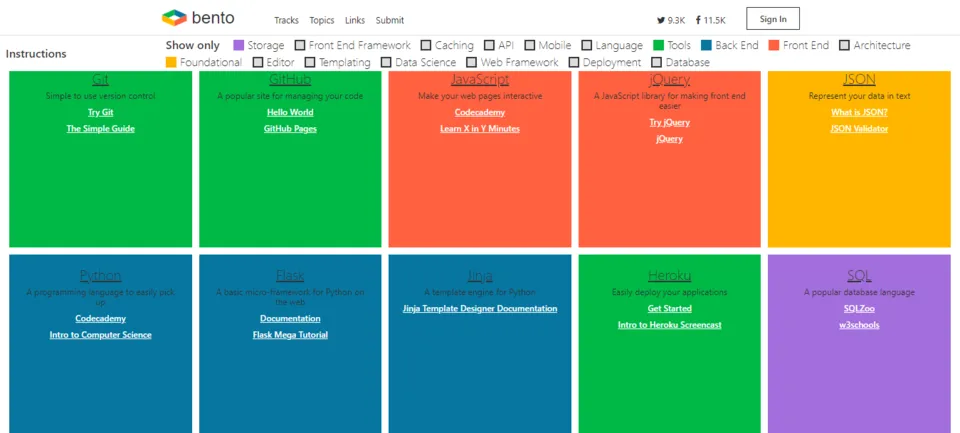Follow the Flask Mega Tutorial link
Screen dimensions: 960x433
coord(290,335)
